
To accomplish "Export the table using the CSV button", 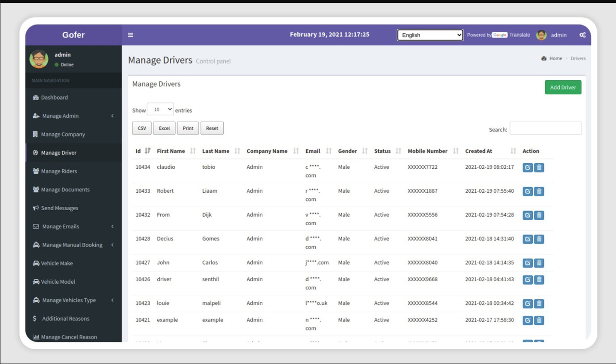I will (141, 128).
